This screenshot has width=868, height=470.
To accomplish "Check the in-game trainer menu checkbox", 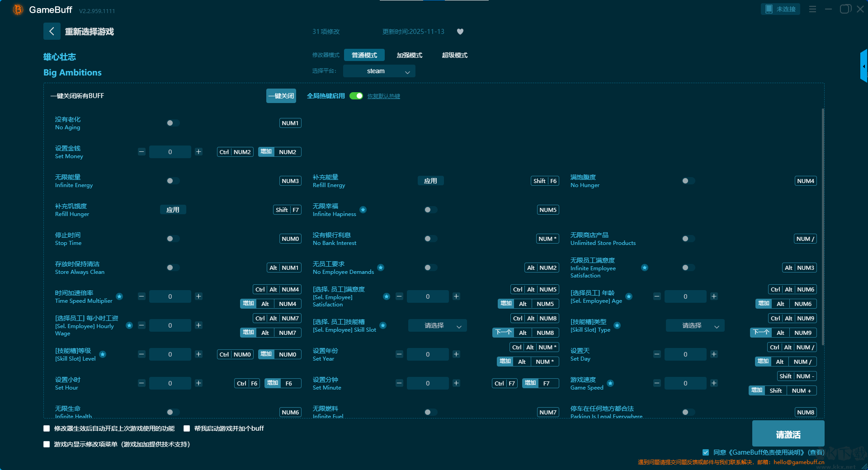I will coord(47,444).
